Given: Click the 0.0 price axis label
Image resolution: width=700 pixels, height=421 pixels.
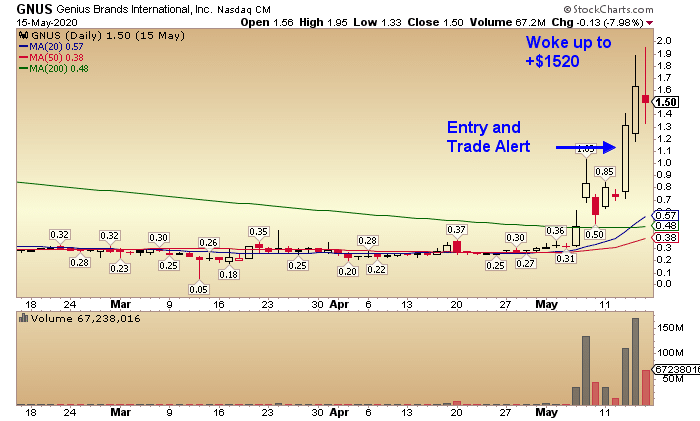Looking at the screenshot, I should (664, 284).
